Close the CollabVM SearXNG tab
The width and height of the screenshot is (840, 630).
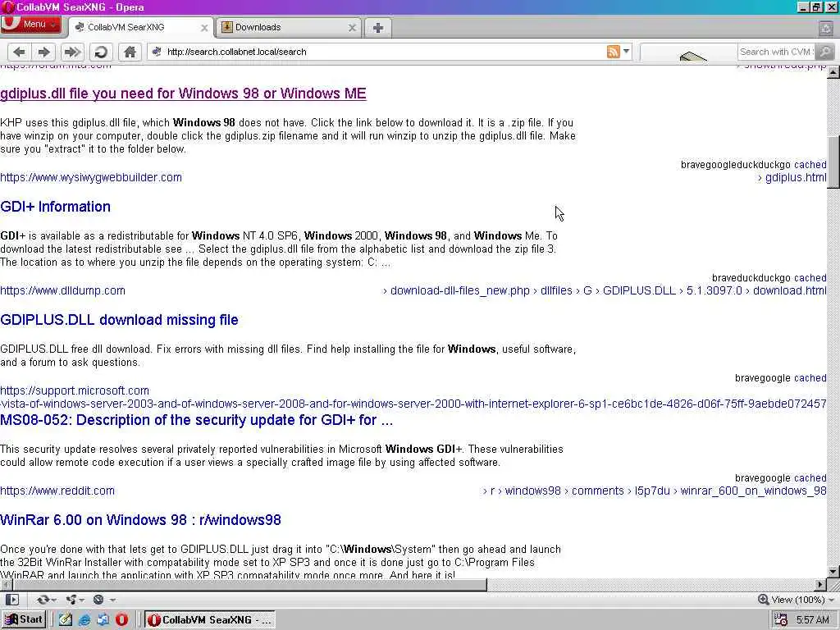coord(204,28)
